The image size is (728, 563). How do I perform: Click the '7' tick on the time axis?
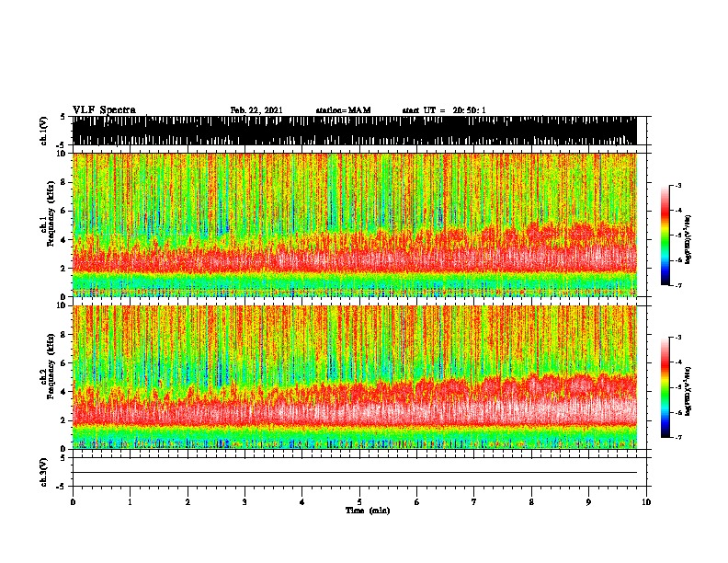[x=474, y=501]
